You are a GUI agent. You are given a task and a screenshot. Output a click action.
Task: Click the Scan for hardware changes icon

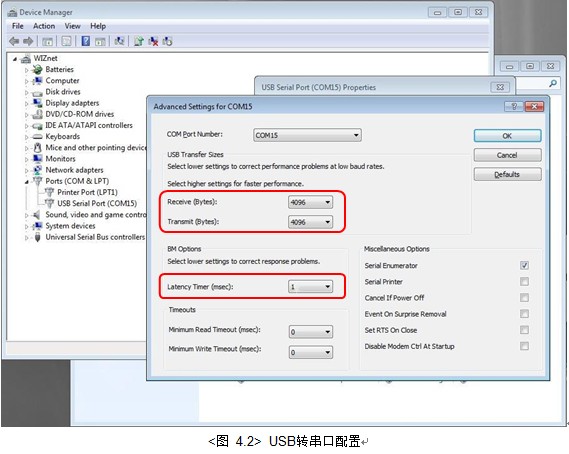pyautogui.click(x=119, y=41)
